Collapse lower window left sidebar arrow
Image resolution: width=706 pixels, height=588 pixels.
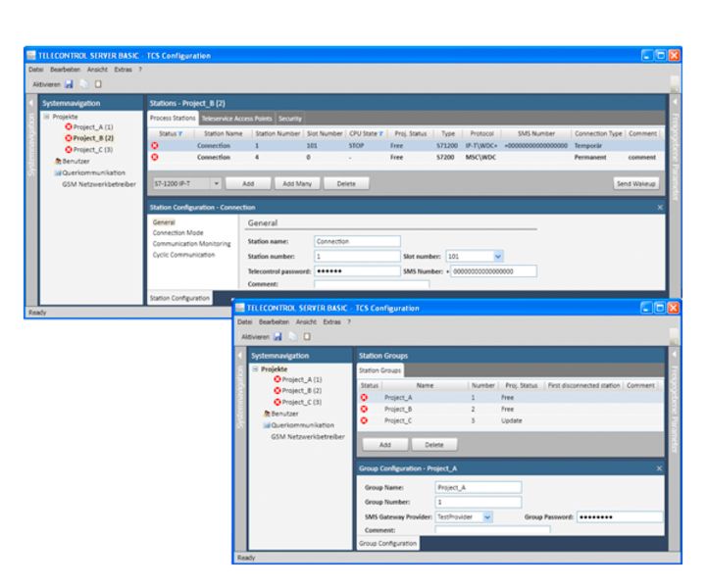click(240, 356)
